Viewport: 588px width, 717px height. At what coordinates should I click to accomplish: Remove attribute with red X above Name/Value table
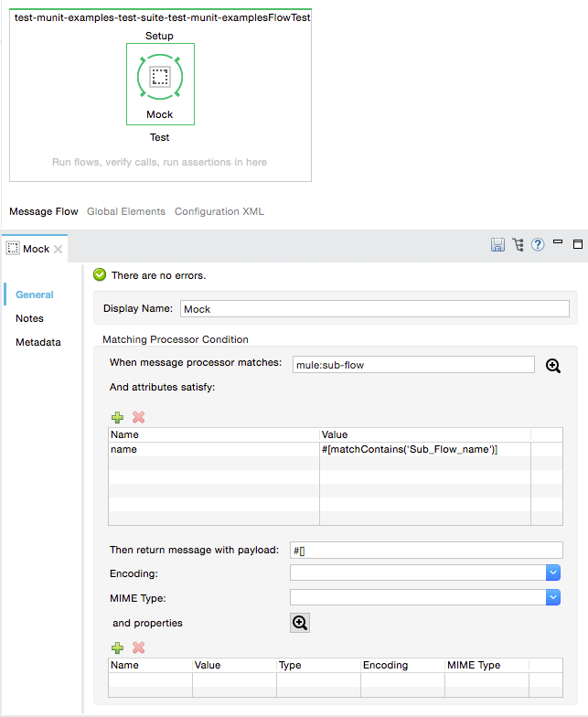click(139, 417)
